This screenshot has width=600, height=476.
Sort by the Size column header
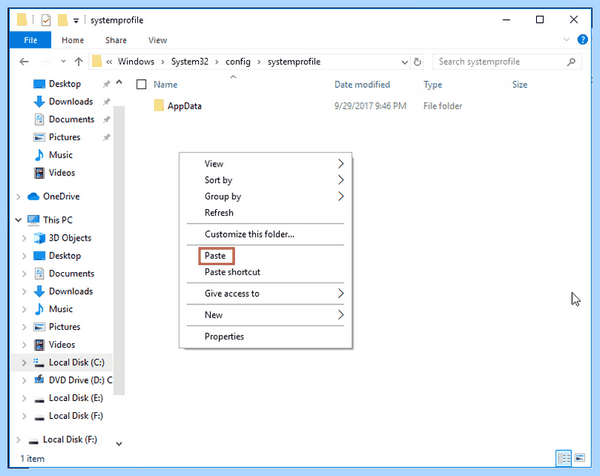520,85
